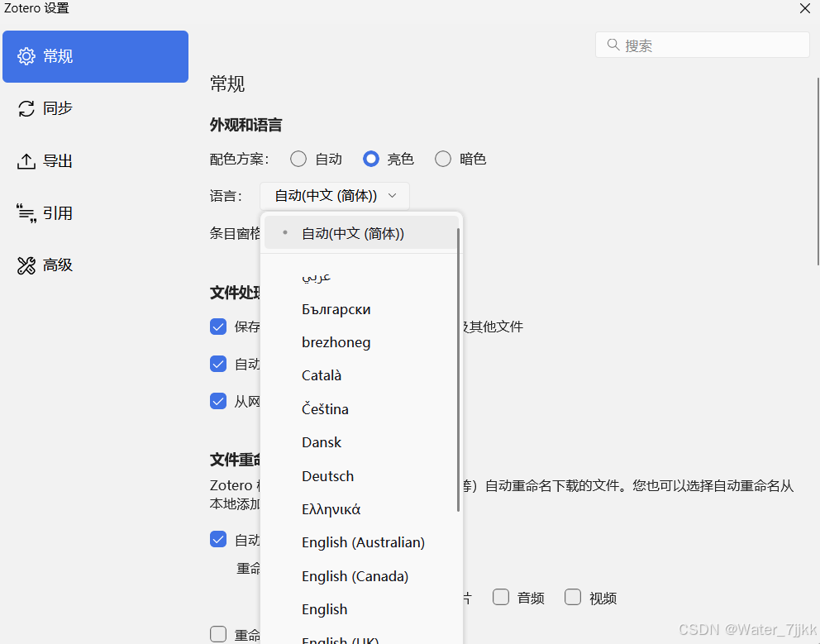Image resolution: width=820 pixels, height=644 pixels.
Task: Choose brezhoneg from the language list
Action: tap(361, 342)
